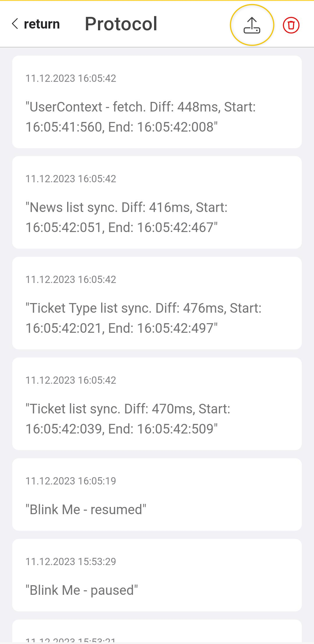
Task: Select timestamp above Ticket Type list entry
Action: click(x=71, y=279)
